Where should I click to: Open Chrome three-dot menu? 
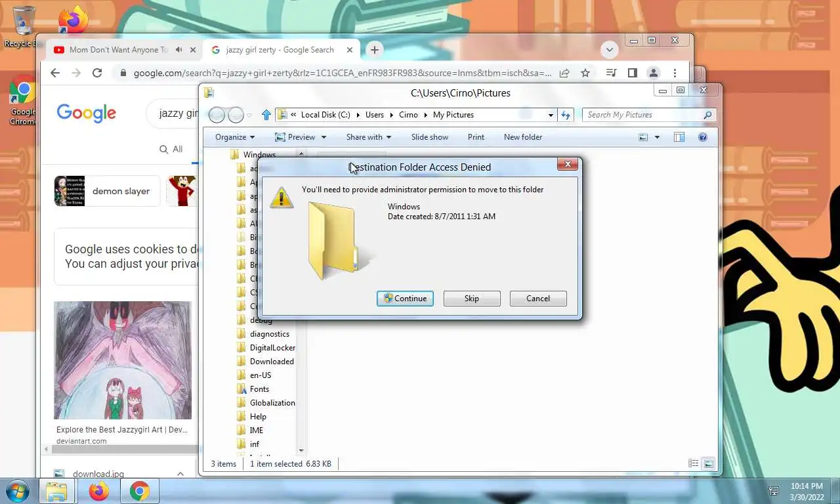pyautogui.click(x=675, y=73)
